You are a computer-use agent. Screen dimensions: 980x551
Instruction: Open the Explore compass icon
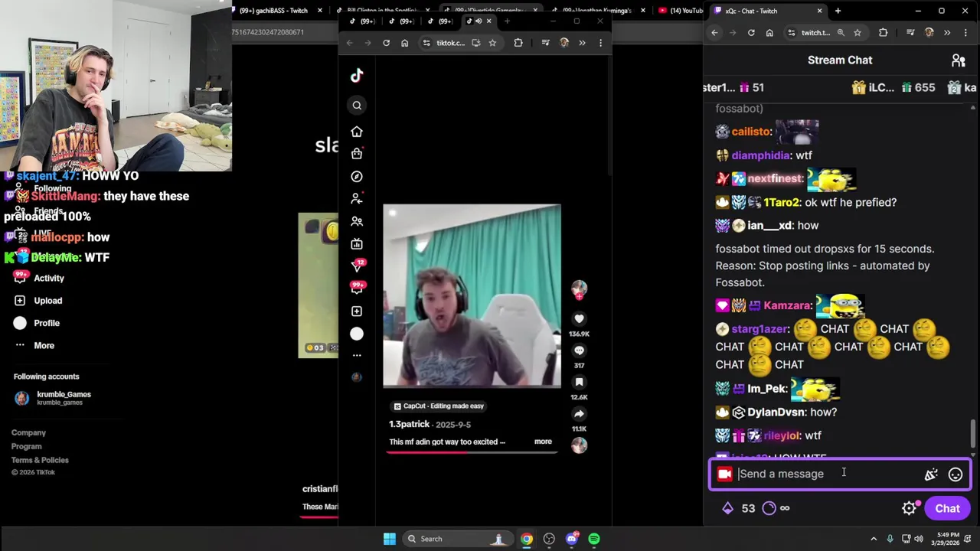[357, 176]
